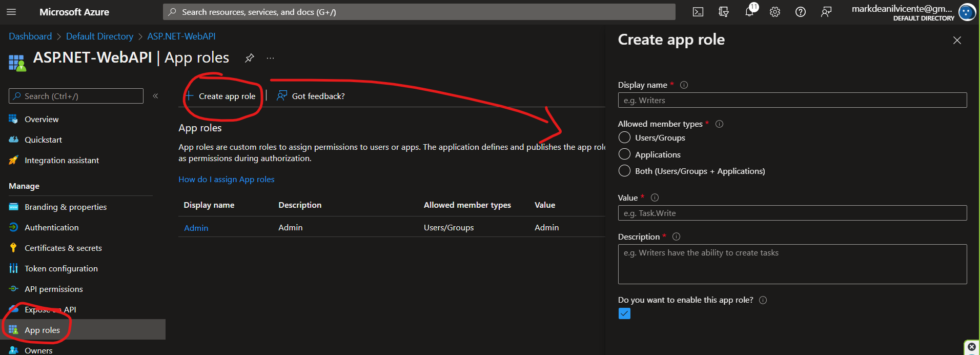This screenshot has height=355, width=980.
Task: Open Owners menu item
Action: pyautogui.click(x=38, y=350)
